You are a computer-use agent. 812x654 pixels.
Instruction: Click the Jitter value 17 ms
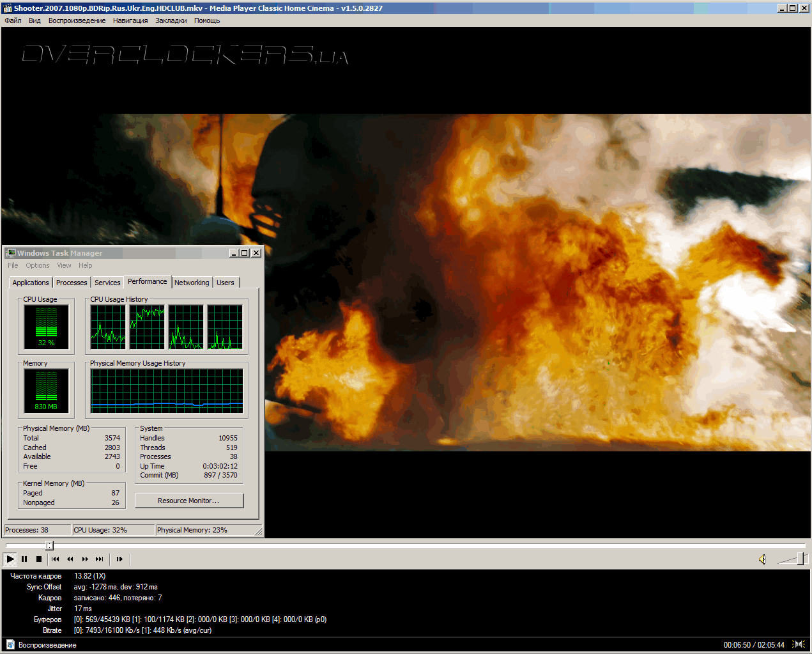point(83,609)
